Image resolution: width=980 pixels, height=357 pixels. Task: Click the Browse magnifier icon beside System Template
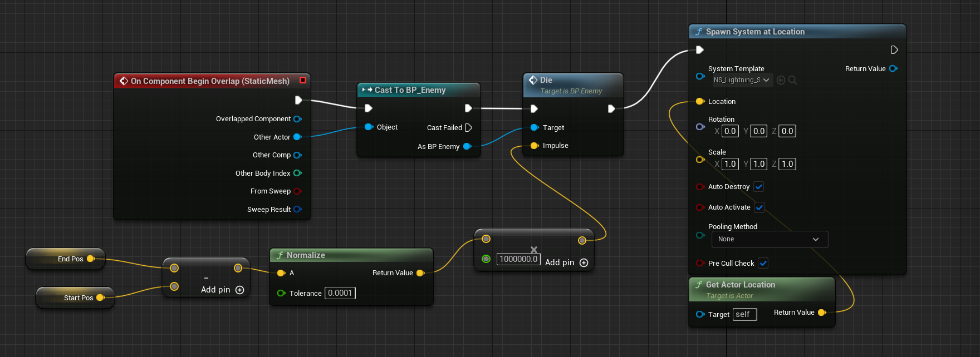(792, 80)
